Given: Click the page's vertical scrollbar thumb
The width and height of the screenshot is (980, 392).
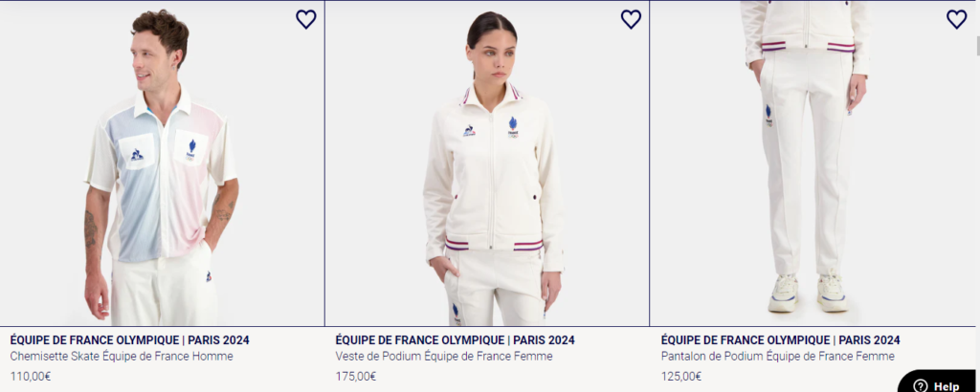Looking at the screenshot, I should click(x=977, y=46).
